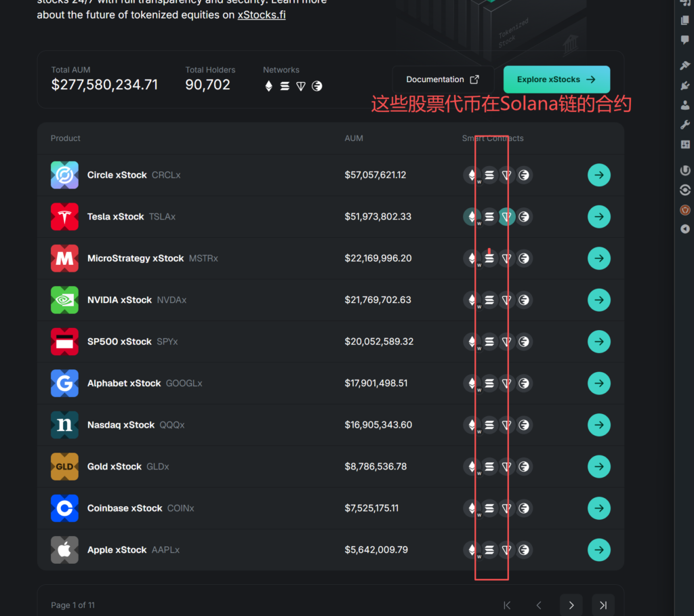
Task: Click the highlighted TON icon for Tesla xStock
Action: pos(506,217)
